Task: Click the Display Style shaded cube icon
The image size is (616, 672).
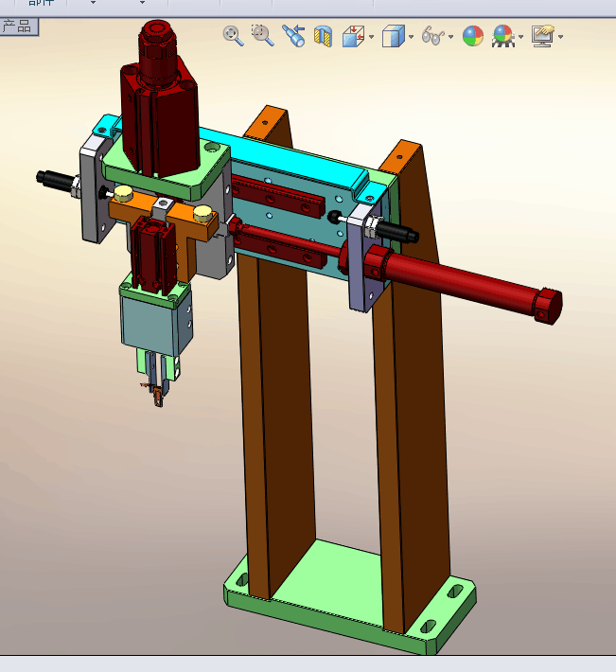Action: tap(394, 36)
